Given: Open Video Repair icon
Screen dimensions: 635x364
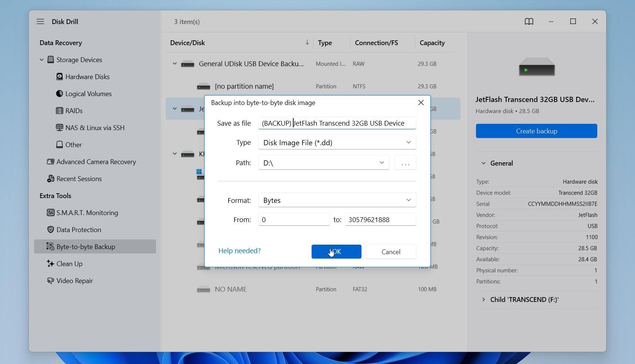Looking at the screenshot, I should 51,281.
